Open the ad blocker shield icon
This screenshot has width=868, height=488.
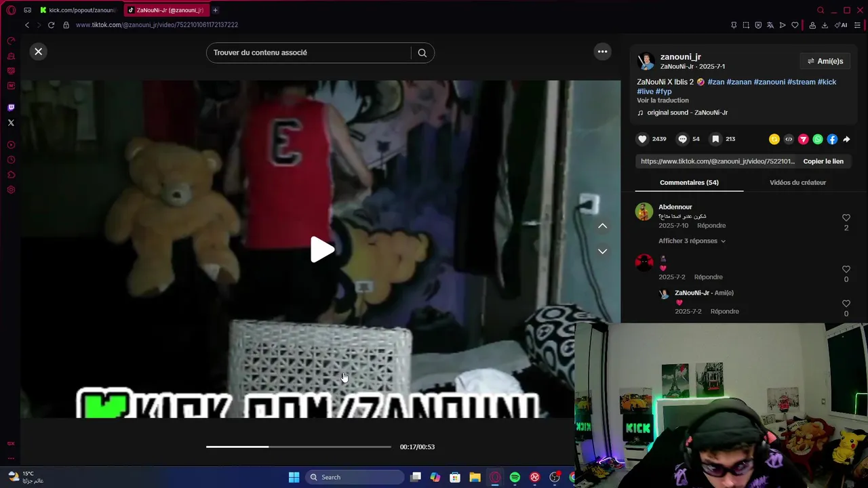coord(758,25)
